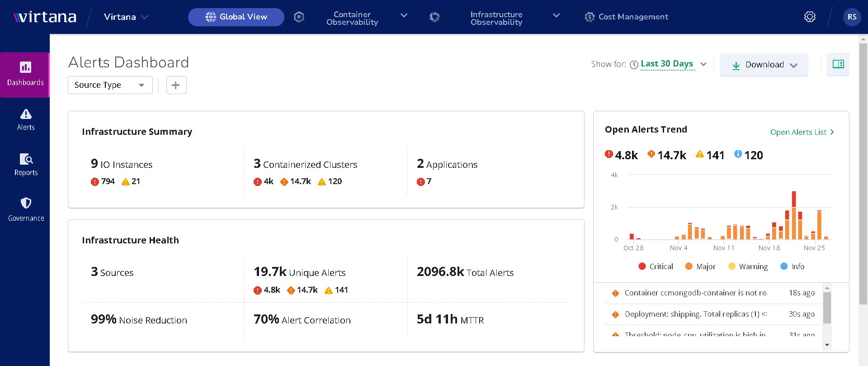Toggle Critical series in chart legend
868x366 pixels.
click(x=656, y=266)
